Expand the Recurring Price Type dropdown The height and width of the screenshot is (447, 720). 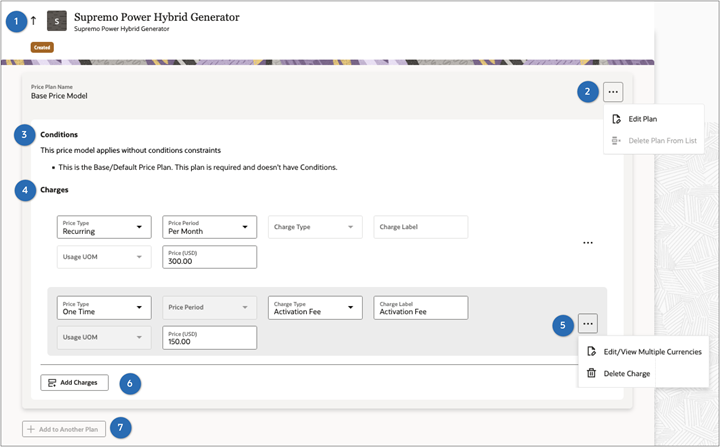pyautogui.click(x=139, y=228)
